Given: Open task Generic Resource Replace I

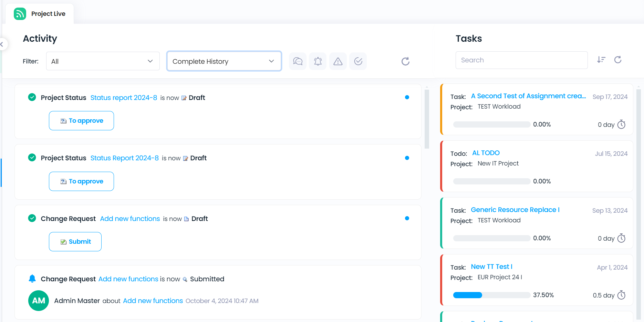Looking at the screenshot, I should [515, 210].
